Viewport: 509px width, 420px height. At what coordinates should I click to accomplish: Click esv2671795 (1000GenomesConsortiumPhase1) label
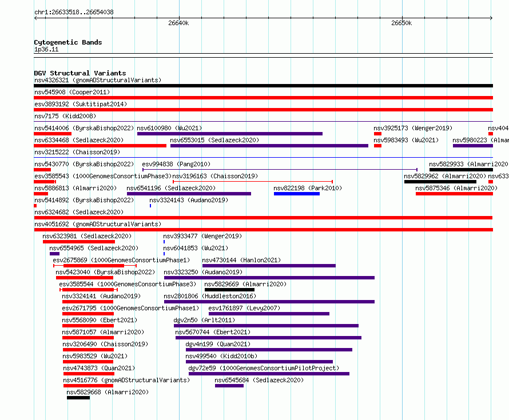[130, 308]
